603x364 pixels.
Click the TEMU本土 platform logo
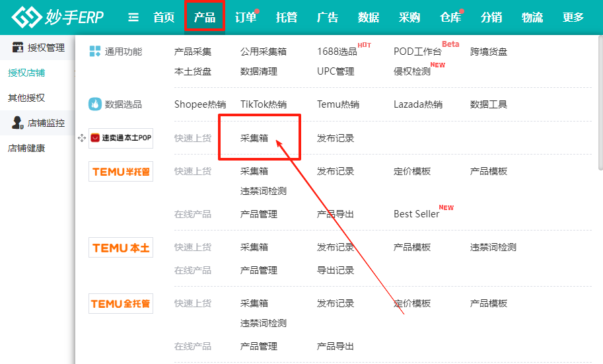(121, 248)
